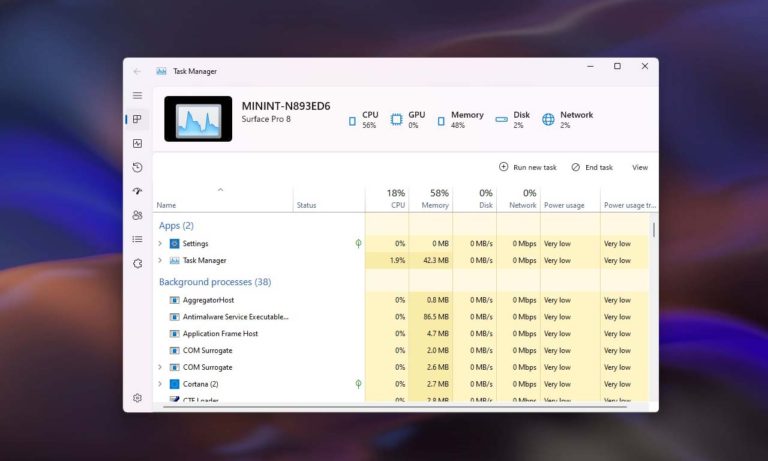This screenshot has height=461, width=768.
Task: Expand the Settings app row
Action: [160, 243]
